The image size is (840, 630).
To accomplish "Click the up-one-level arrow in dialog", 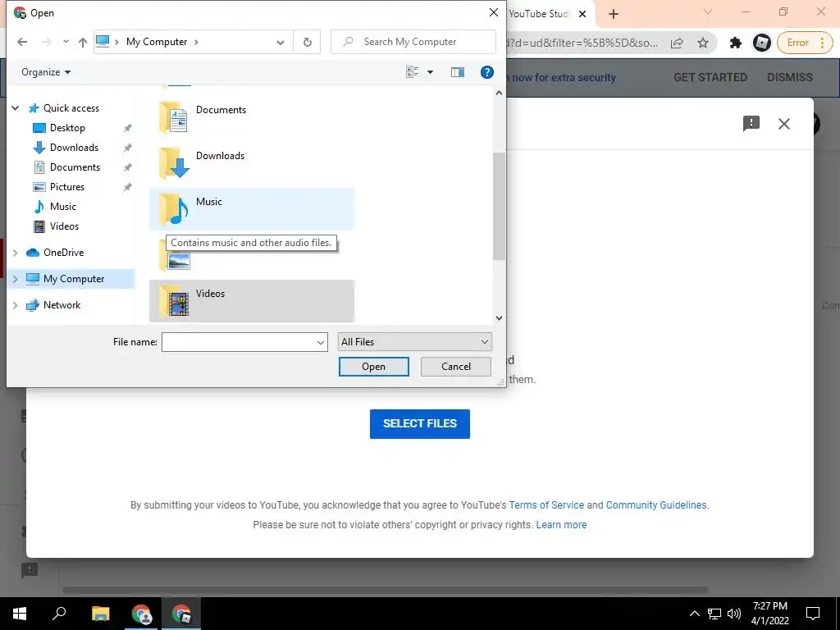I will 83,42.
